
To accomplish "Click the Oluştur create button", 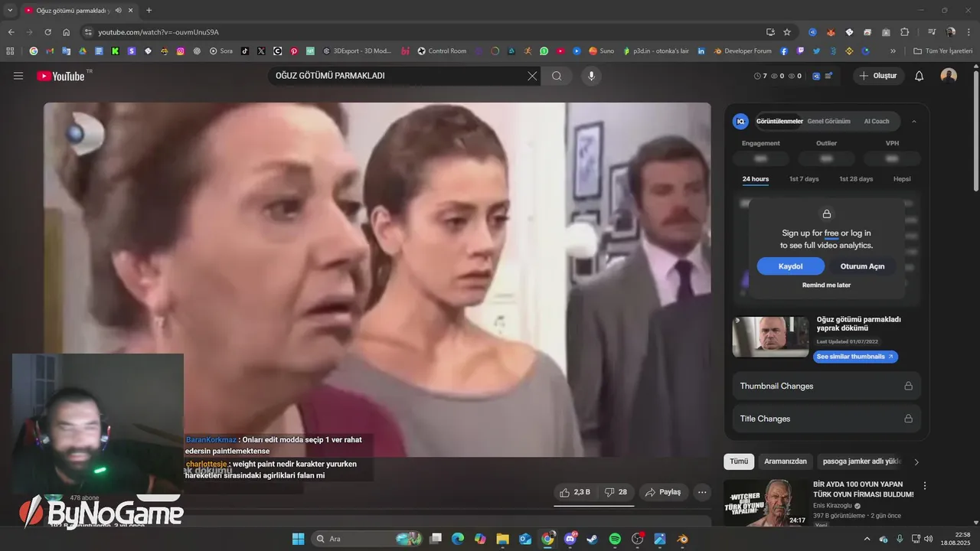I will (x=879, y=76).
